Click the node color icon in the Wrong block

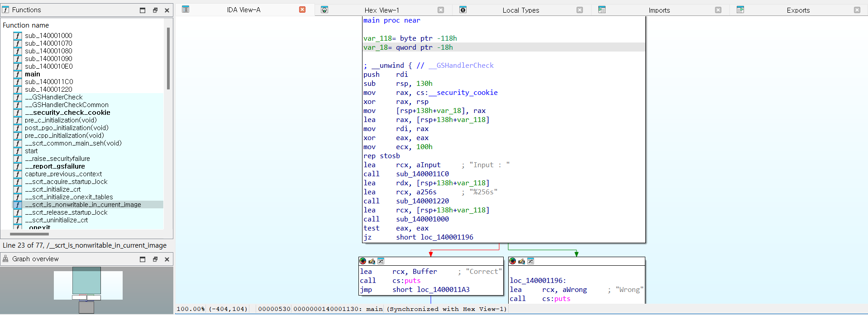coord(512,261)
